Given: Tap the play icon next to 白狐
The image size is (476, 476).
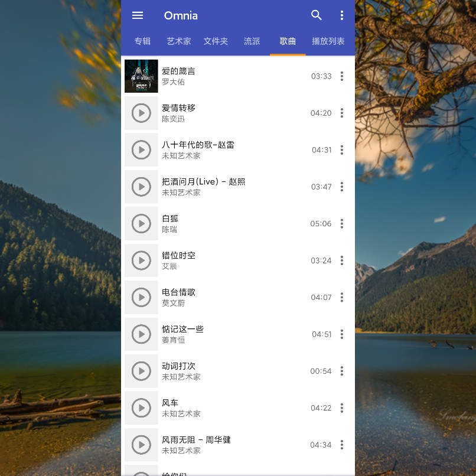Looking at the screenshot, I should pyautogui.click(x=141, y=224).
